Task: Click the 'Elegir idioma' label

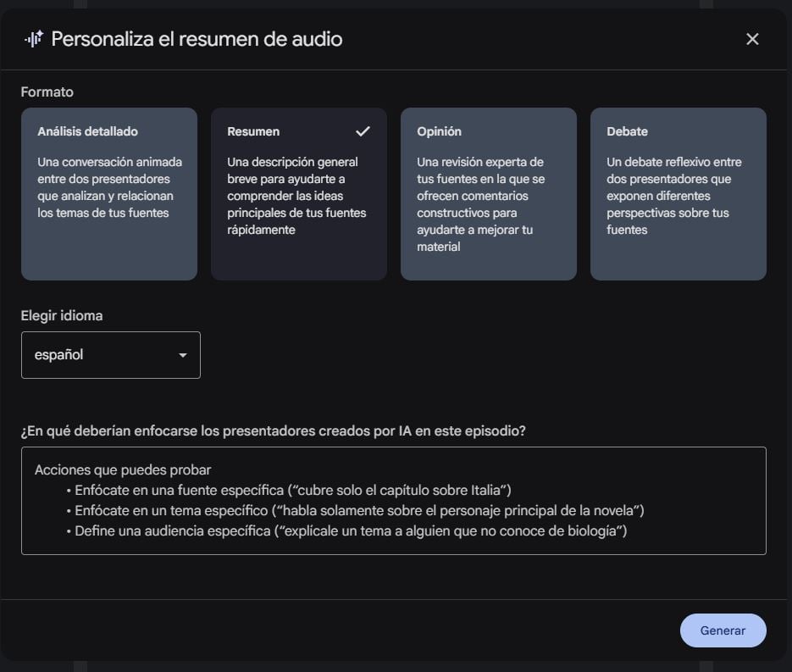Action: 62,316
